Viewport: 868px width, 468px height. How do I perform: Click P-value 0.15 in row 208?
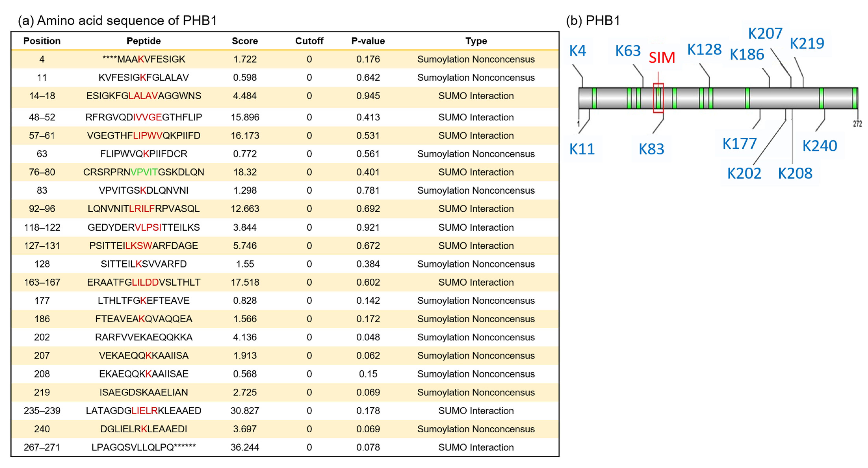coord(368,374)
